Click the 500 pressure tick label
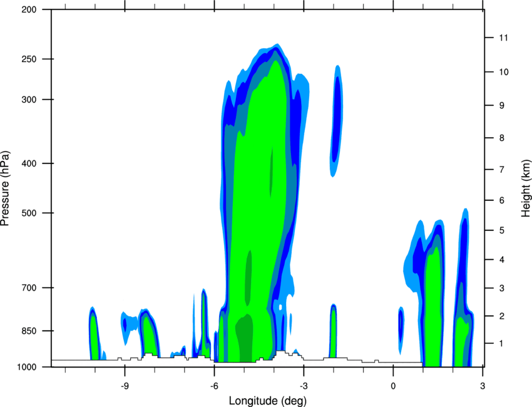 click(29, 213)
